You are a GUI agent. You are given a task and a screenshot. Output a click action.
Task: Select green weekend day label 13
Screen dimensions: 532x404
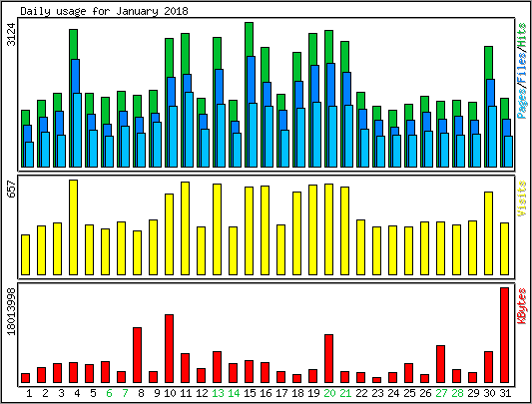pyautogui.click(x=218, y=393)
